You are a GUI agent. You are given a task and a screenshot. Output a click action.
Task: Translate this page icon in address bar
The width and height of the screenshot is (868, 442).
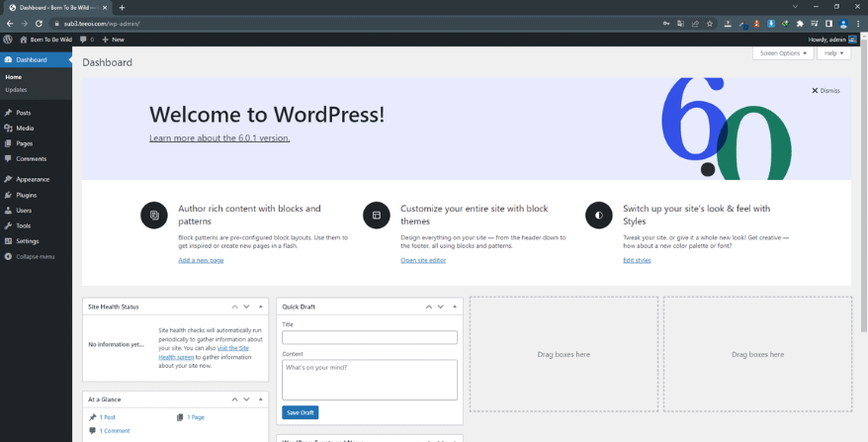pyautogui.click(x=680, y=24)
